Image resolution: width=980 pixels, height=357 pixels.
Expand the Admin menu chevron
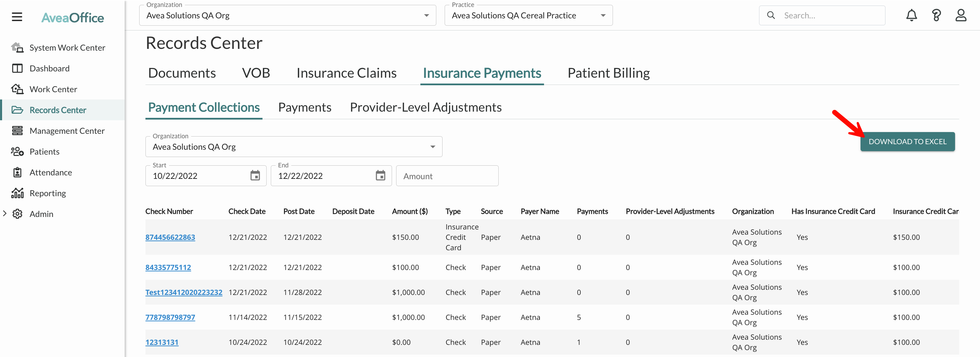pyautogui.click(x=5, y=214)
